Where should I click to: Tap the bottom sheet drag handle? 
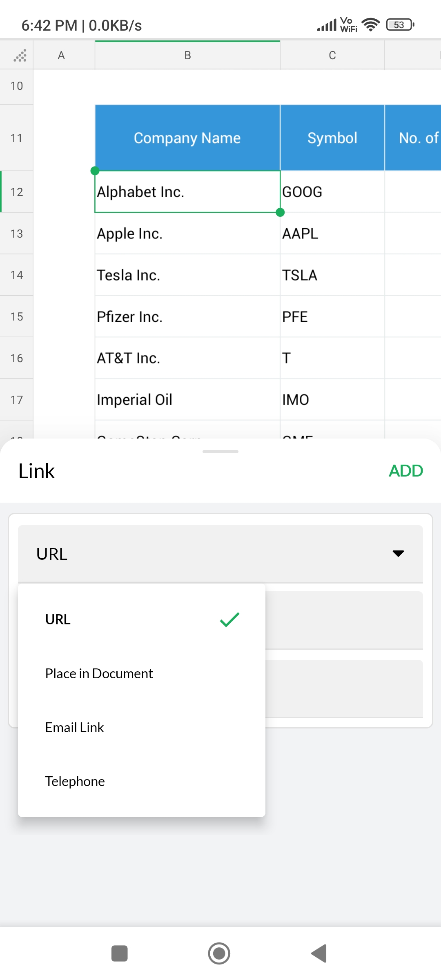click(x=220, y=452)
